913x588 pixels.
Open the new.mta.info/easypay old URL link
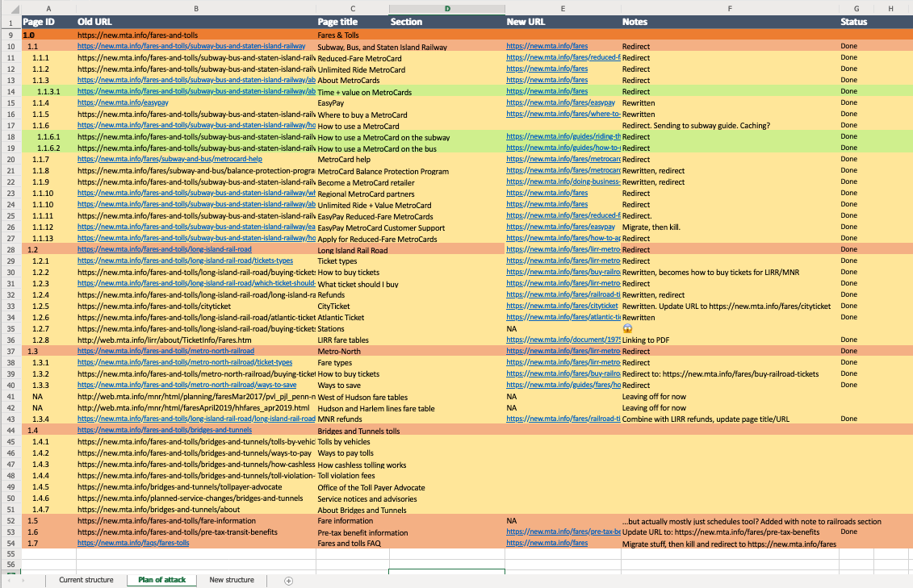(123, 102)
